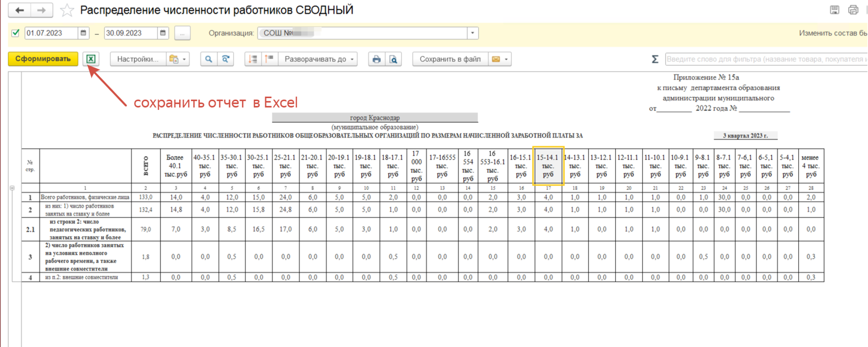Viewport: 868px width, 347px height.
Task: Open report settings variants dropdown
Action: click(x=178, y=59)
